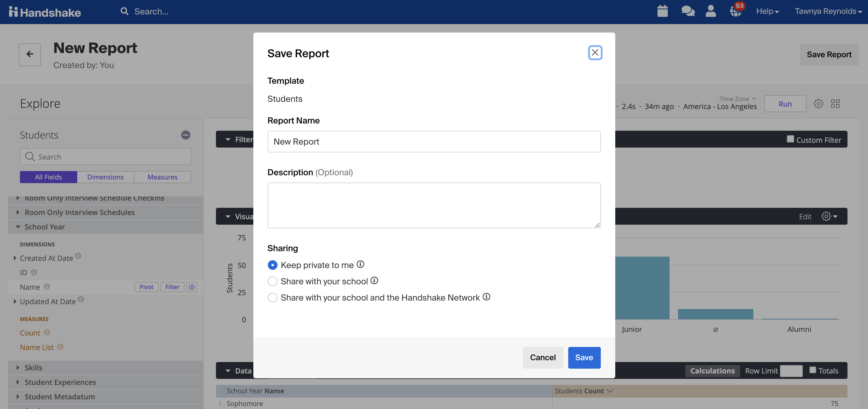Select Share with your school radio button
The image size is (868, 409).
(272, 281)
